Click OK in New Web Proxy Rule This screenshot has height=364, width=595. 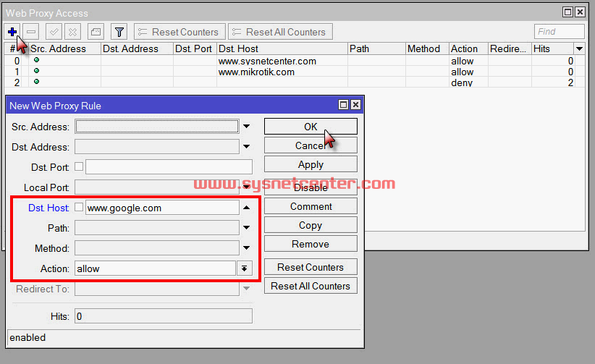point(311,127)
